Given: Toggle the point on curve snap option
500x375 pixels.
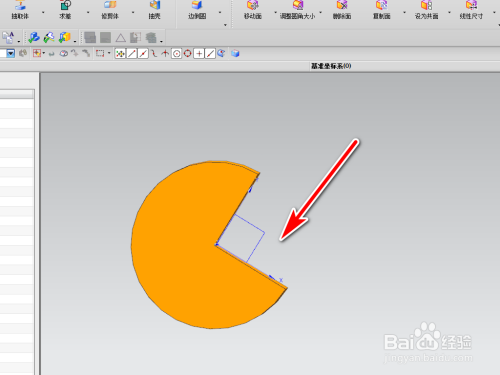Looking at the screenshot, I should (x=210, y=53).
